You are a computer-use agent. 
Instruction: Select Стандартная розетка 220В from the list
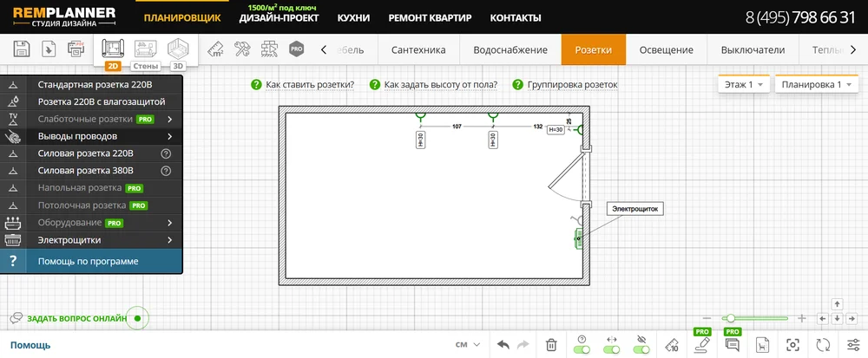click(x=95, y=85)
